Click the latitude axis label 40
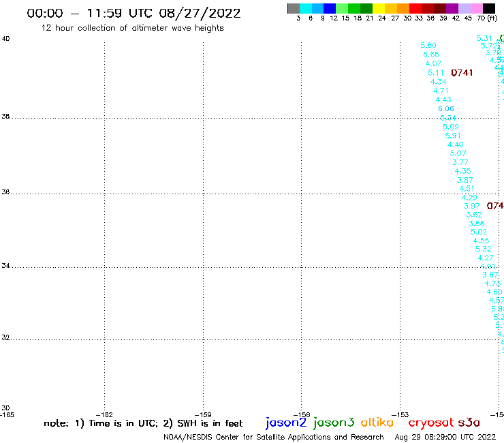Image resolution: width=504 pixels, height=443 pixels. coord(5,39)
